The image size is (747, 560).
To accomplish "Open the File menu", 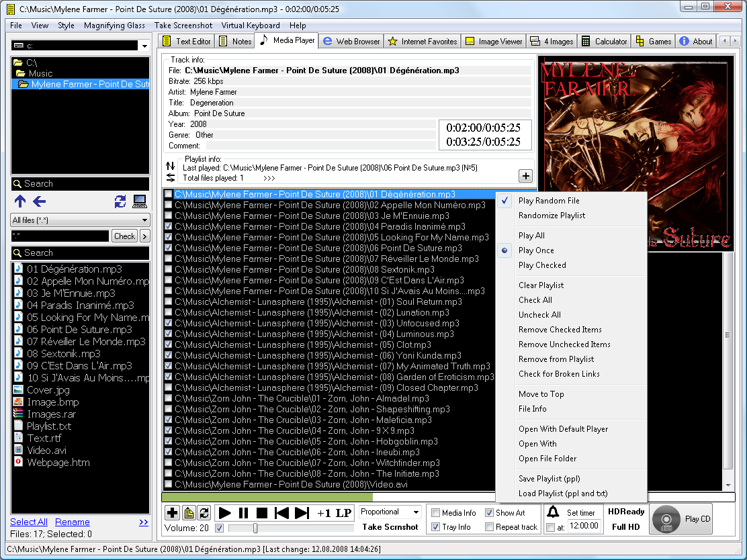I will (15, 26).
